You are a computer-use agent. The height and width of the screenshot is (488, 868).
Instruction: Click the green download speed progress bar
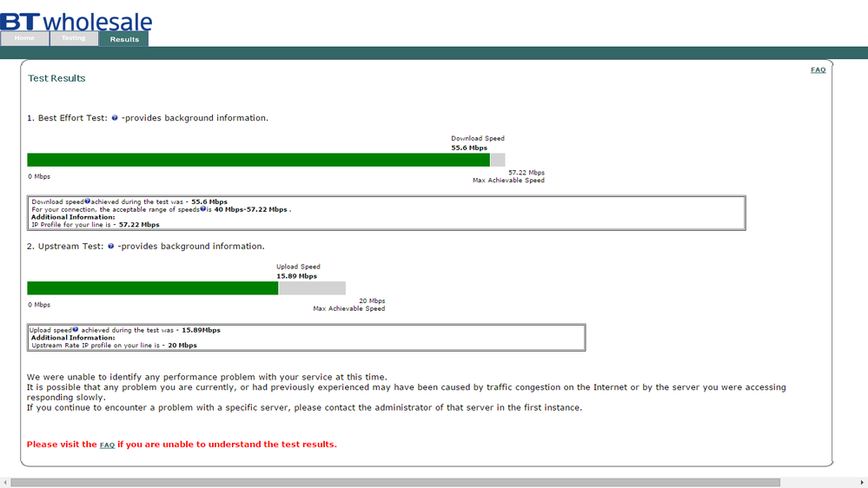(x=259, y=160)
